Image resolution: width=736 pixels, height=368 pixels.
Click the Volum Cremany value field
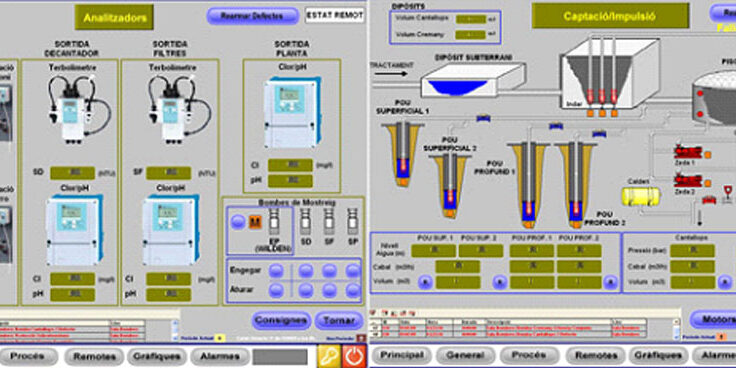(471, 35)
